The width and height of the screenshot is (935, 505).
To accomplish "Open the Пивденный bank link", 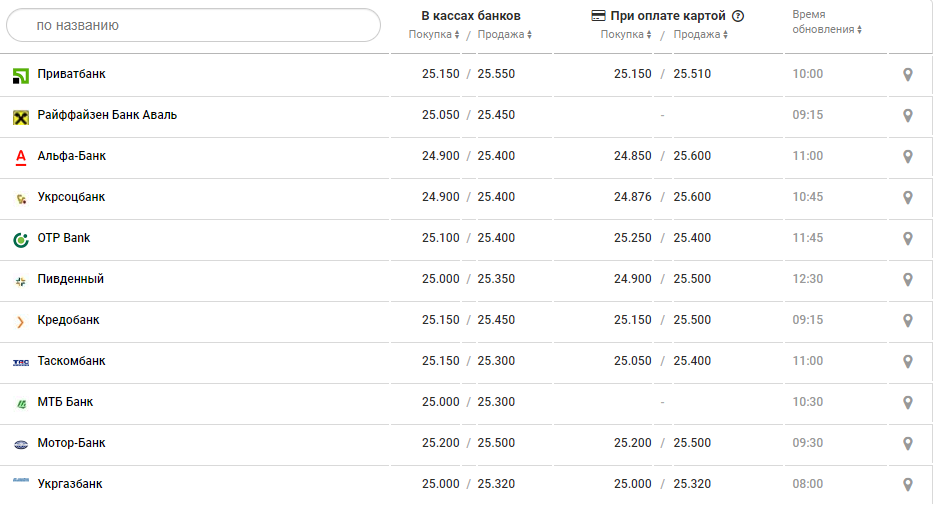I will [x=70, y=279].
